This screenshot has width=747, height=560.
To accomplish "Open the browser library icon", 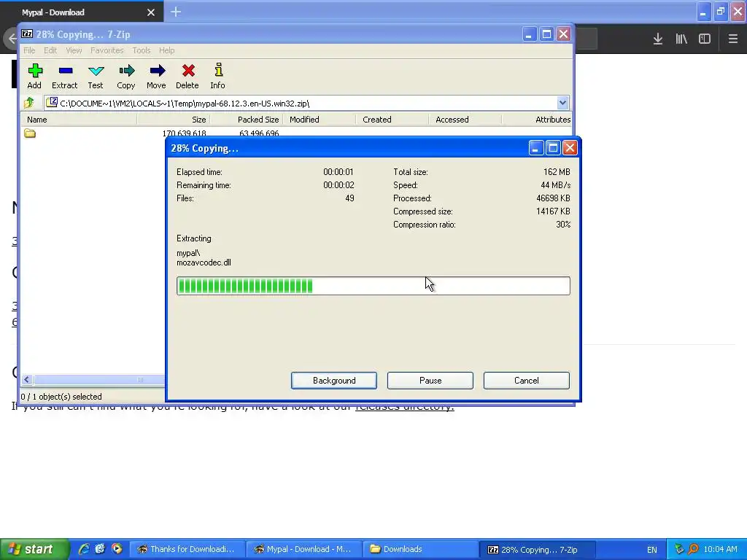I will (681, 39).
